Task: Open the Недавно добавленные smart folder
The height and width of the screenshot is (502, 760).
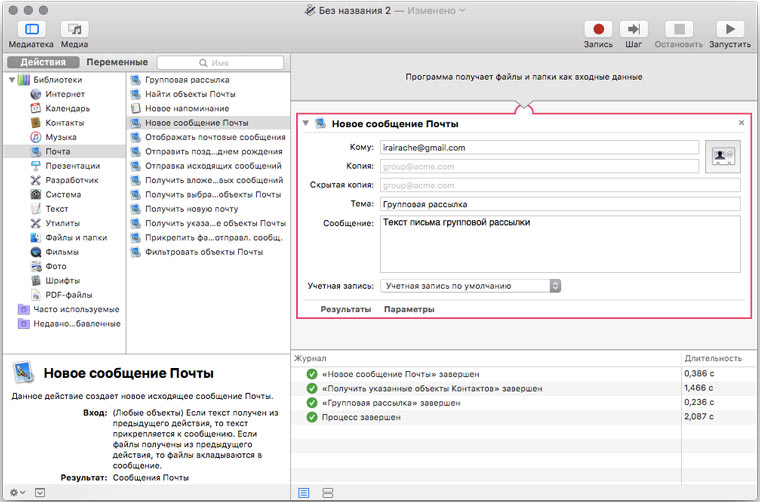Action: click(77, 324)
